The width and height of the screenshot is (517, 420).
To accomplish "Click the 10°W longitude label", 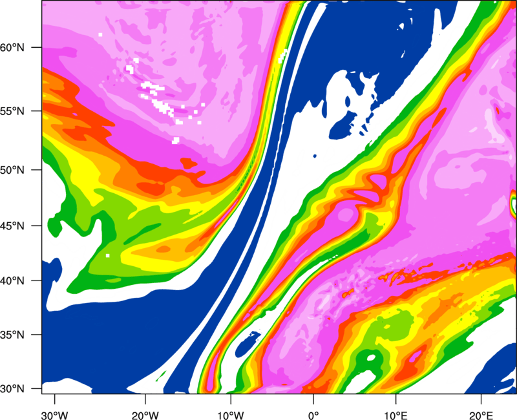I will click(x=231, y=415).
